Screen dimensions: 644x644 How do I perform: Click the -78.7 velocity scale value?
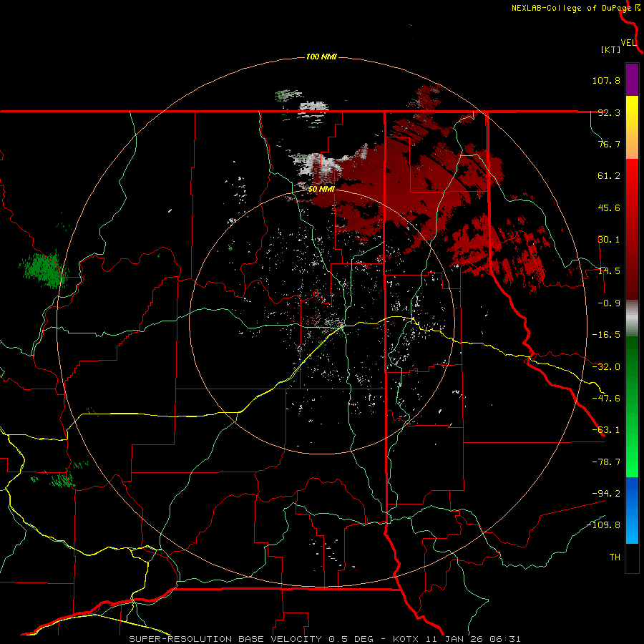point(606,462)
